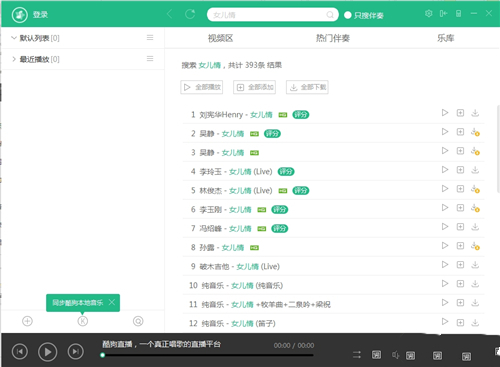Skip to the previous track

point(20,352)
